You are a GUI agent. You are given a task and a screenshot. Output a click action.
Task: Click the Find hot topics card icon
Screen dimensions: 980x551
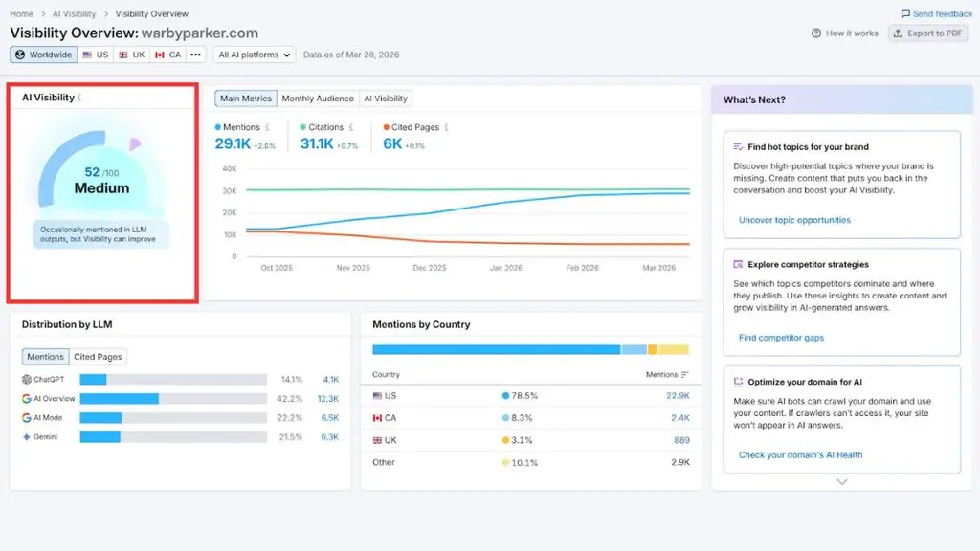738,146
